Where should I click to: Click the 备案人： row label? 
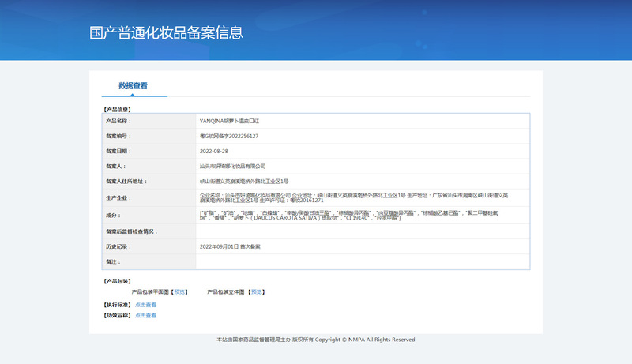(x=115, y=166)
